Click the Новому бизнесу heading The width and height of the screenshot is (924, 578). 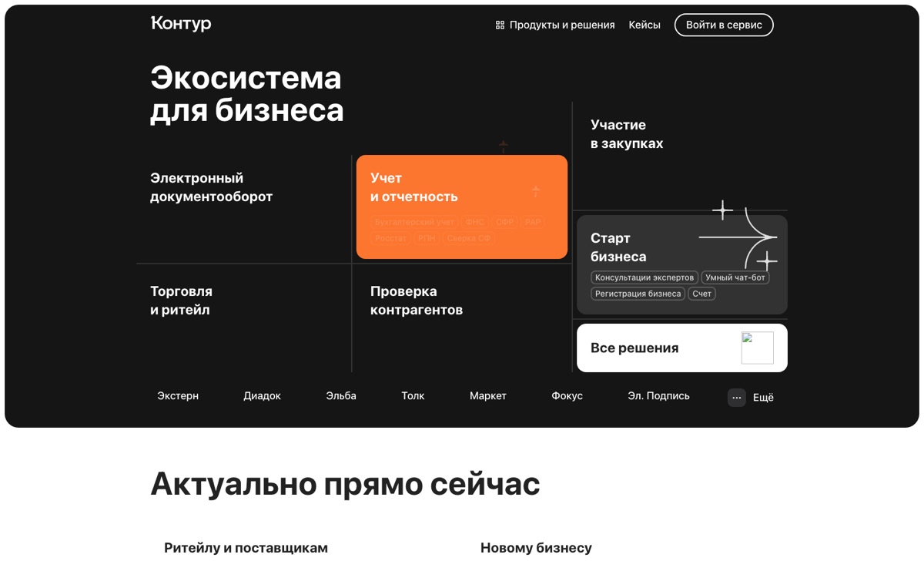[x=536, y=548]
